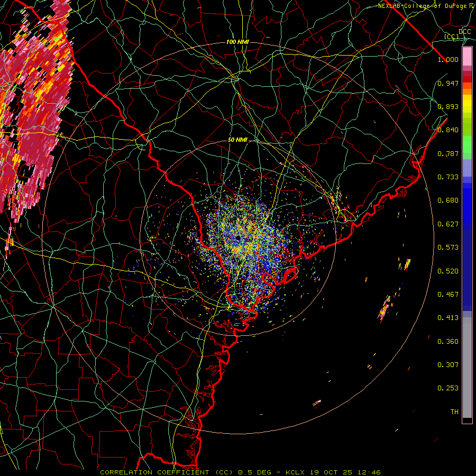476x476 pixels.
Task: Click the 100 NMI range ring label
Action: 237,42
